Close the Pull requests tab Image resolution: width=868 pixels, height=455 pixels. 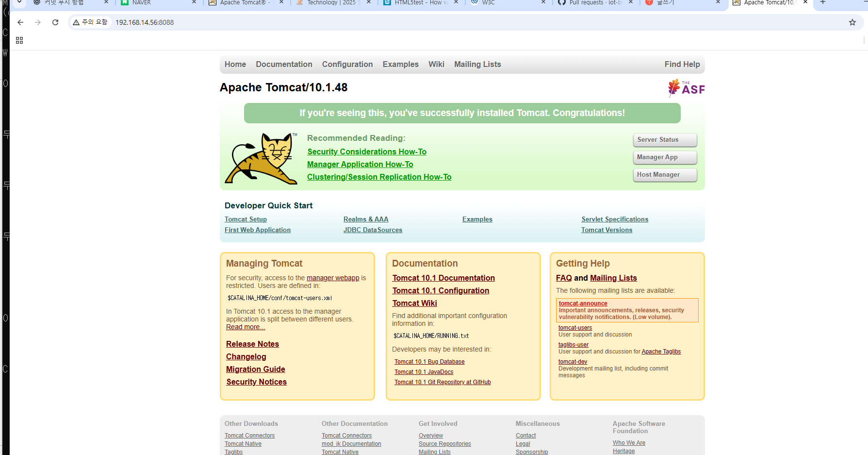pyautogui.click(x=631, y=2)
